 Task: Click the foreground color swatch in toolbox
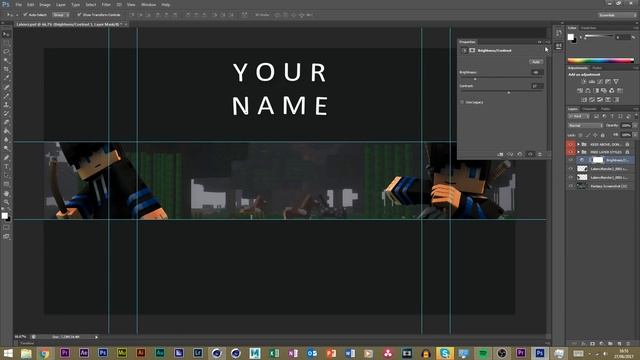[4, 216]
